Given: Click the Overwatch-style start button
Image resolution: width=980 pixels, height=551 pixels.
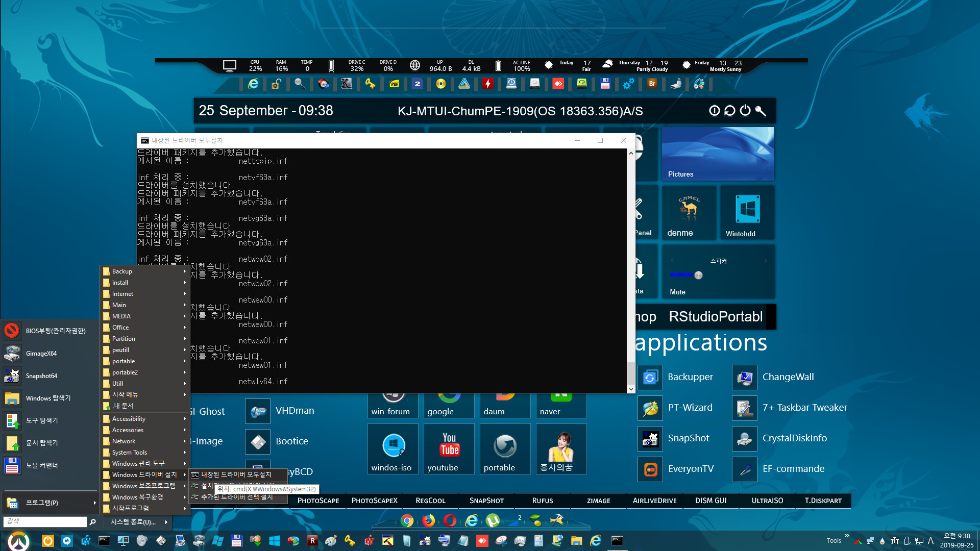Looking at the screenshot, I should [18, 541].
